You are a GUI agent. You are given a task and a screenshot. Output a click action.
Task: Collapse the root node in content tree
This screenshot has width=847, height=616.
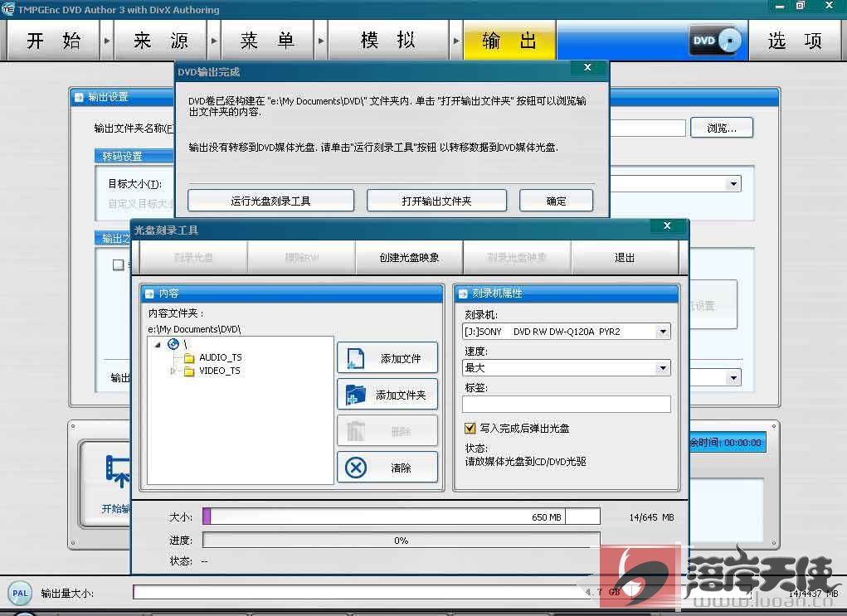point(158,344)
